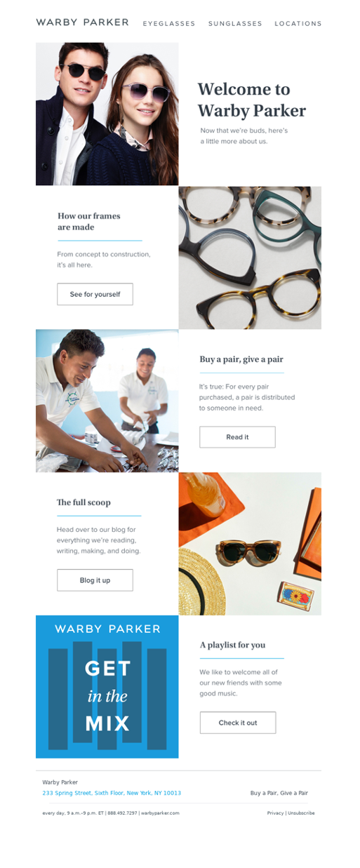Click the Get in the Mix banner
Image resolution: width=360 pixels, height=868 pixels.
click(107, 687)
